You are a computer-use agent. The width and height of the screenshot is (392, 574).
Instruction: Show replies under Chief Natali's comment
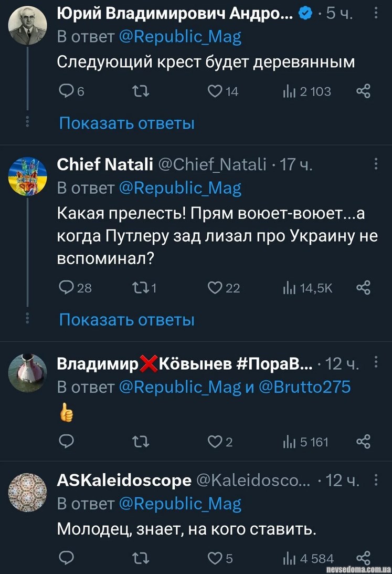point(126,319)
